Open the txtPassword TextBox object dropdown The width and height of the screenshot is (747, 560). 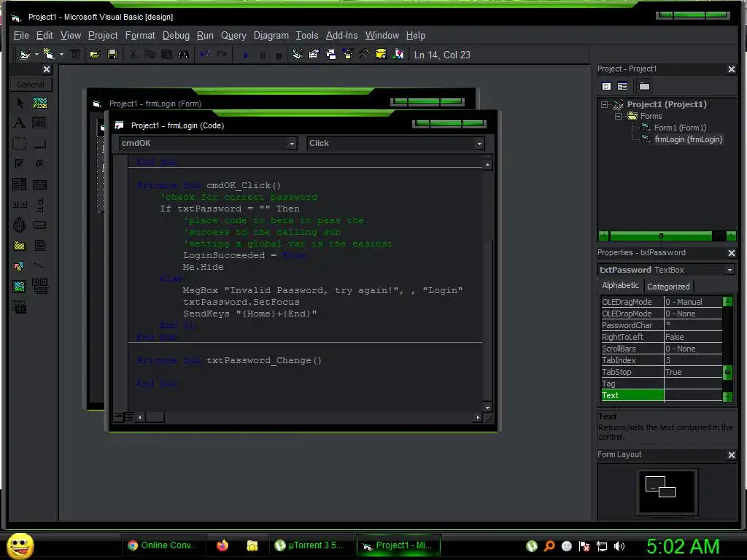coord(729,270)
